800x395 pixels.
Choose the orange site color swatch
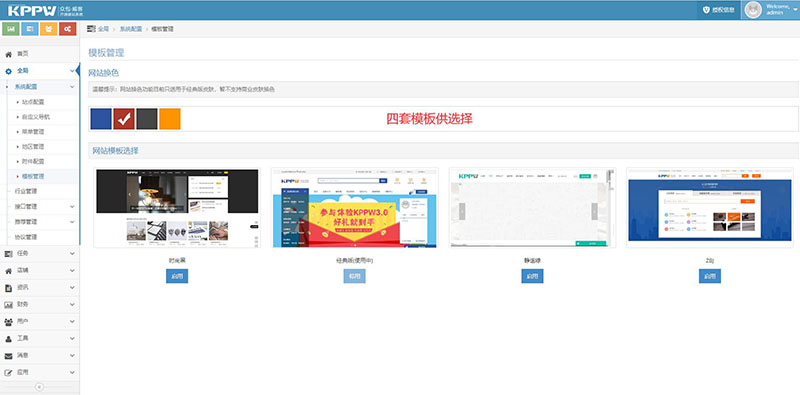[170, 119]
